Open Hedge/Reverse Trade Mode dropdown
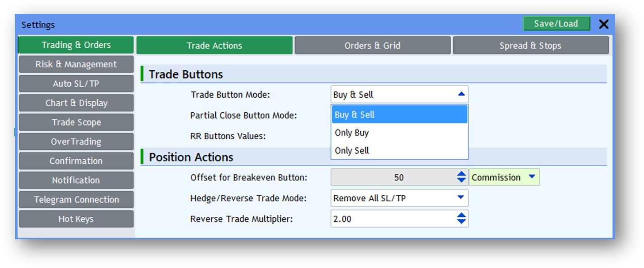 coord(400,198)
